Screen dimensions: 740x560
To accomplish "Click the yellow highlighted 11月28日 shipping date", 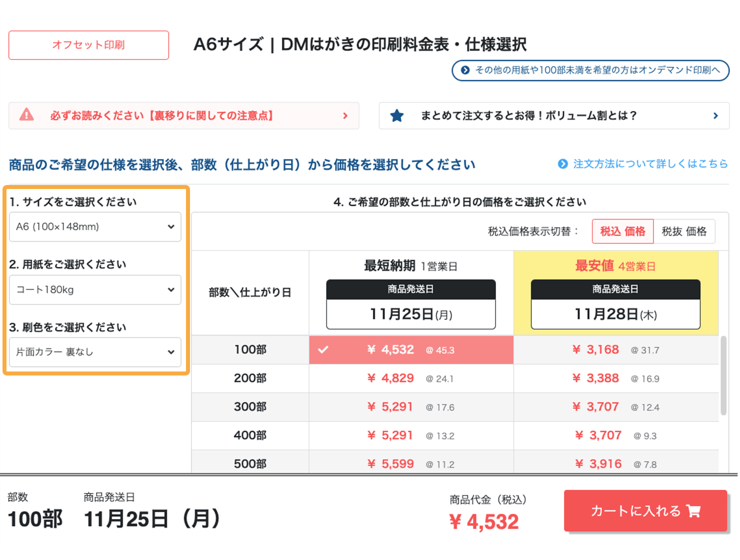I will coord(615,314).
